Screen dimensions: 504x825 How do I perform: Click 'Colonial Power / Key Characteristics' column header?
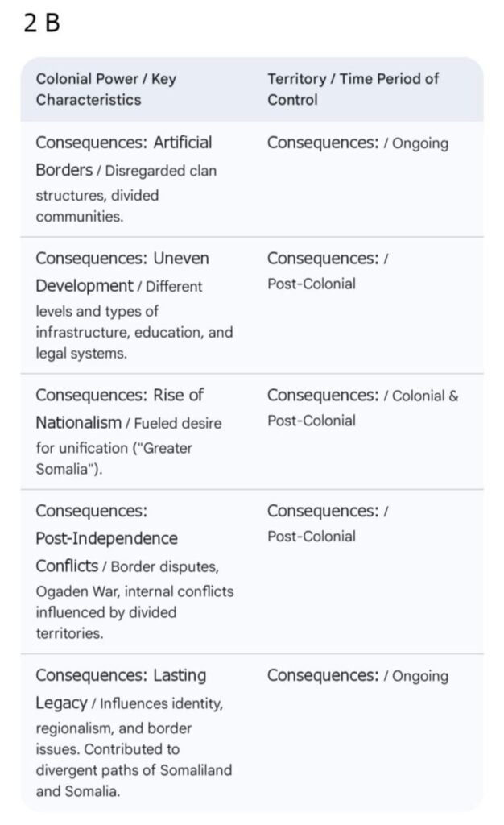[x=105, y=89]
